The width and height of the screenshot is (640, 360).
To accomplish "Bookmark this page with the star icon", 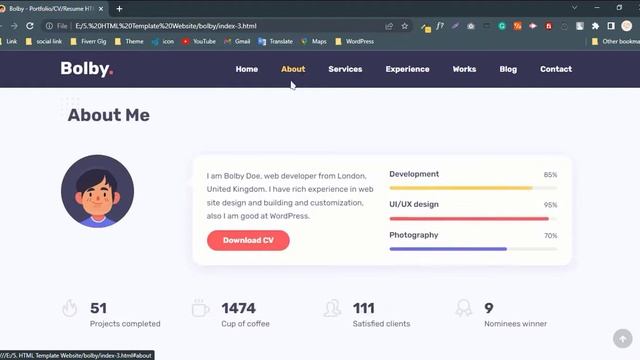I will pos(404,26).
